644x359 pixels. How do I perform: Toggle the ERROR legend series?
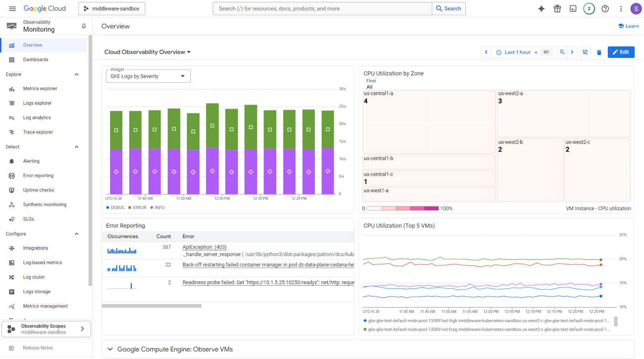click(137, 208)
